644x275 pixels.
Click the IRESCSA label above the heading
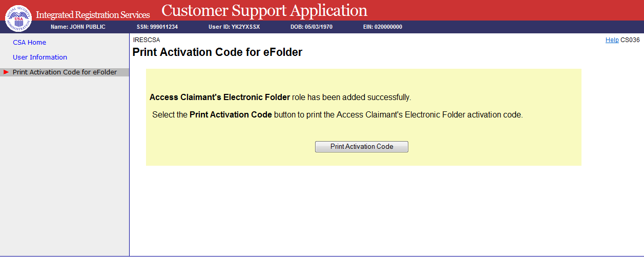[146, 40]
